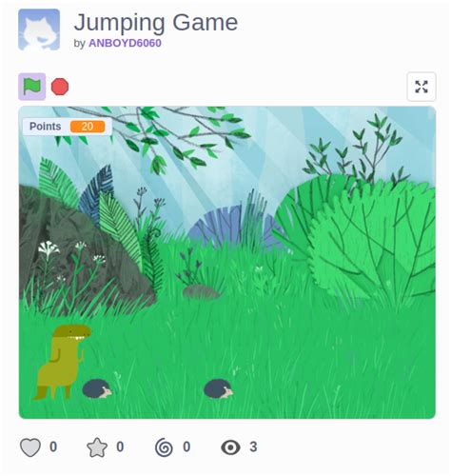Stop the project with the red octagon
Screen dimensions: 451x476
(60, 87)
